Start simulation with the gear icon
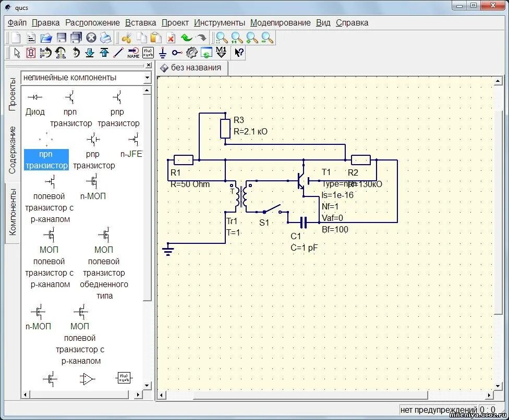Image resolution: width=509 pixels, height=420 pixels. click(x=191, y=53)
